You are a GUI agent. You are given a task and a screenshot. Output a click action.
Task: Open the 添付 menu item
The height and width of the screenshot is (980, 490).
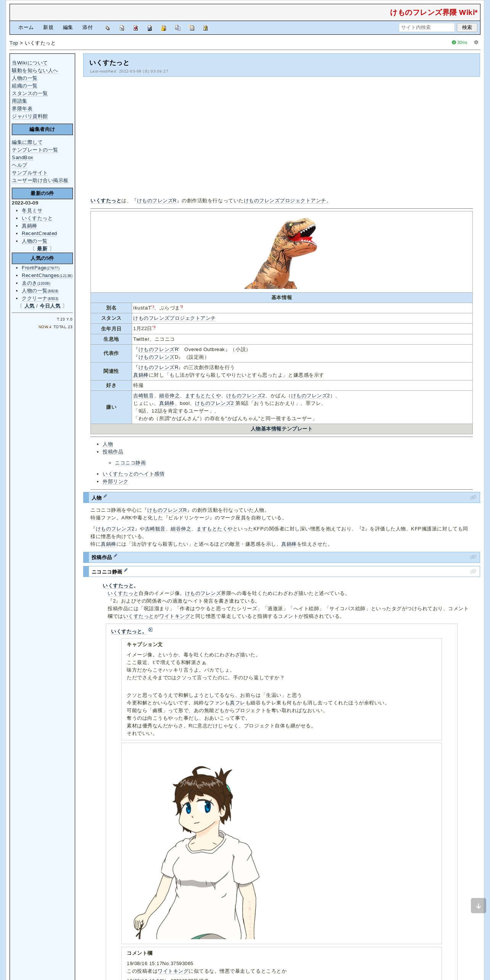click(87, 27)
